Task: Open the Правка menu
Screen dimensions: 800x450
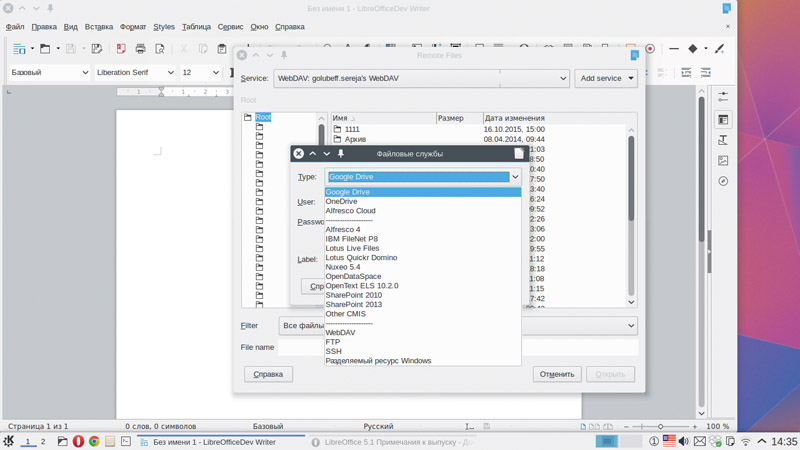Action: (x=44, y=27)
